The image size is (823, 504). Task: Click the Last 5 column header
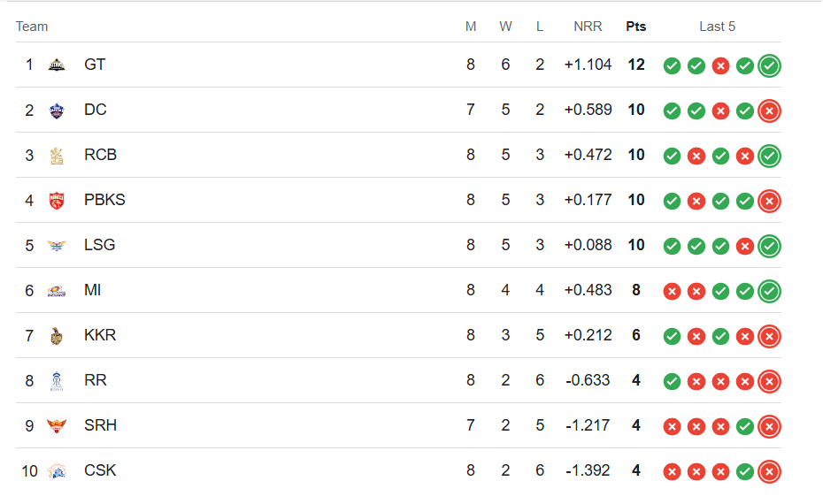[x=718, y=27]
